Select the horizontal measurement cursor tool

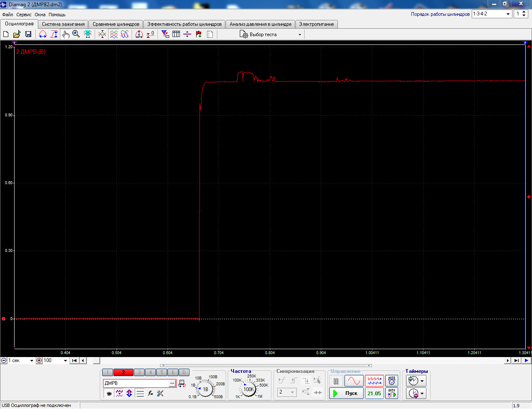coord(43,34)
